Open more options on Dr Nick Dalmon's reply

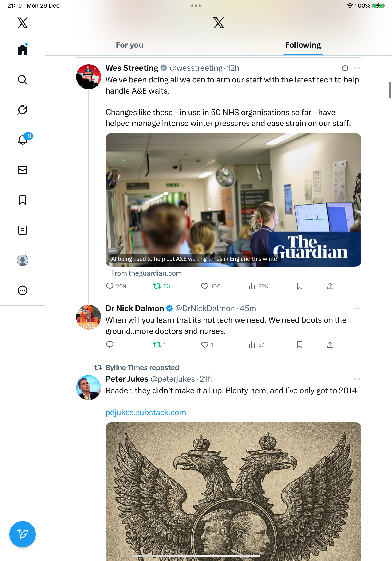[357, 309]
